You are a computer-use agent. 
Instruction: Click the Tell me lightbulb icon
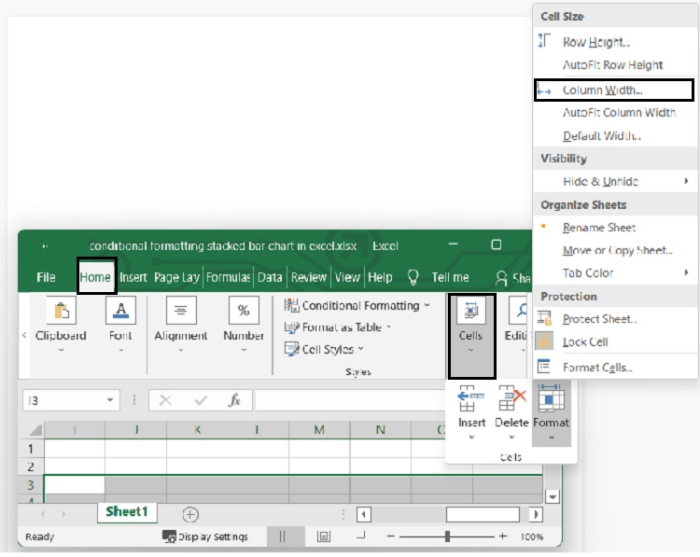(412, 277)
